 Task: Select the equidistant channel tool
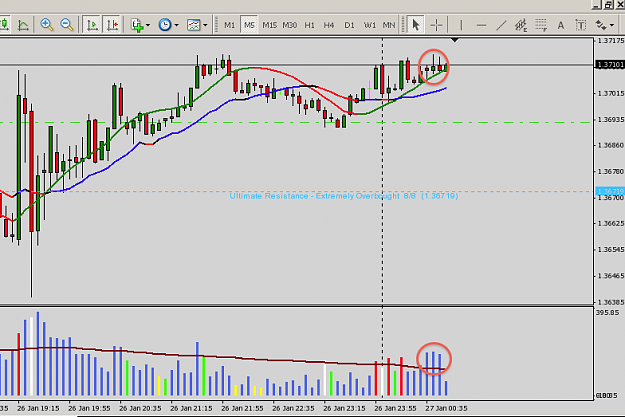pyautogui.click(x=521, y=25)
